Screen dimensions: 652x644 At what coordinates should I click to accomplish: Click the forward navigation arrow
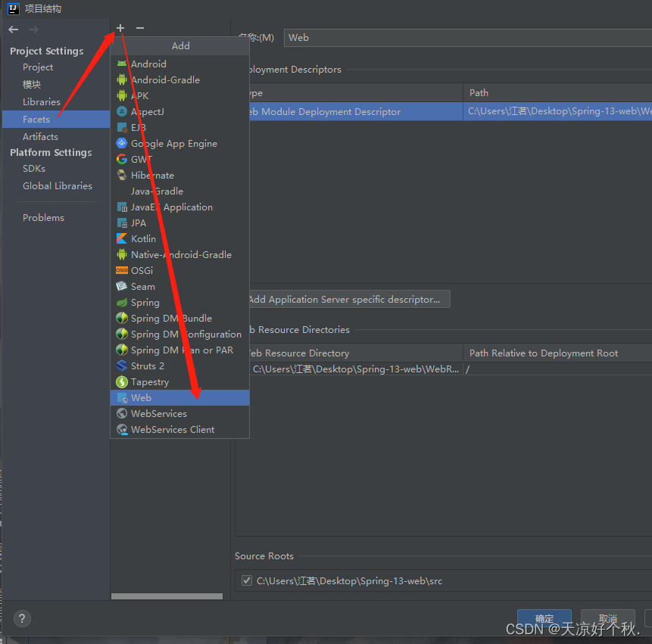click(x=33, y=30)
